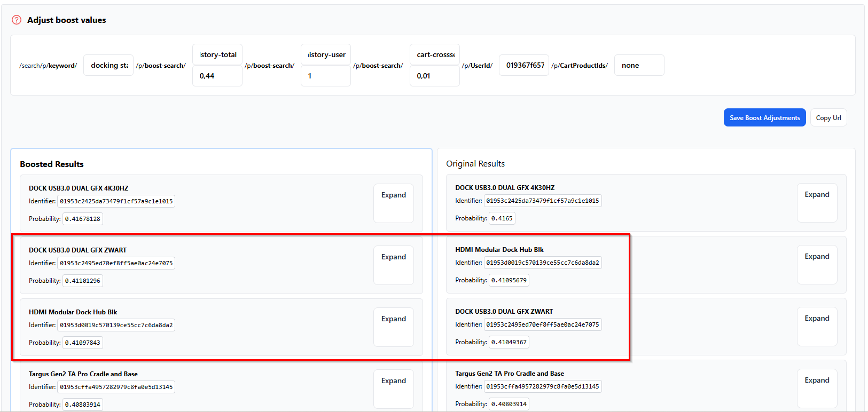The width and height of the screenshot is (868, 412).
Task: Click the keyword field containing 'docking sta'
Action: point(108,65)
